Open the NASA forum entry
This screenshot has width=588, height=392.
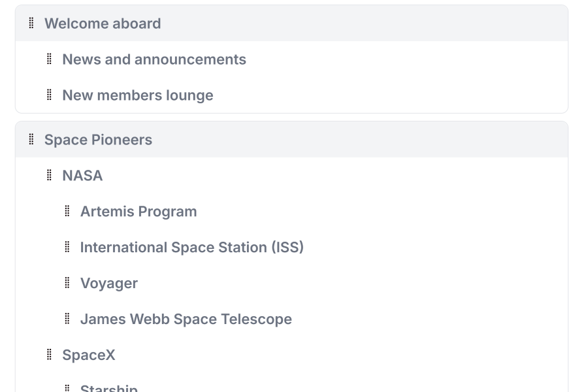coord(82,176)
